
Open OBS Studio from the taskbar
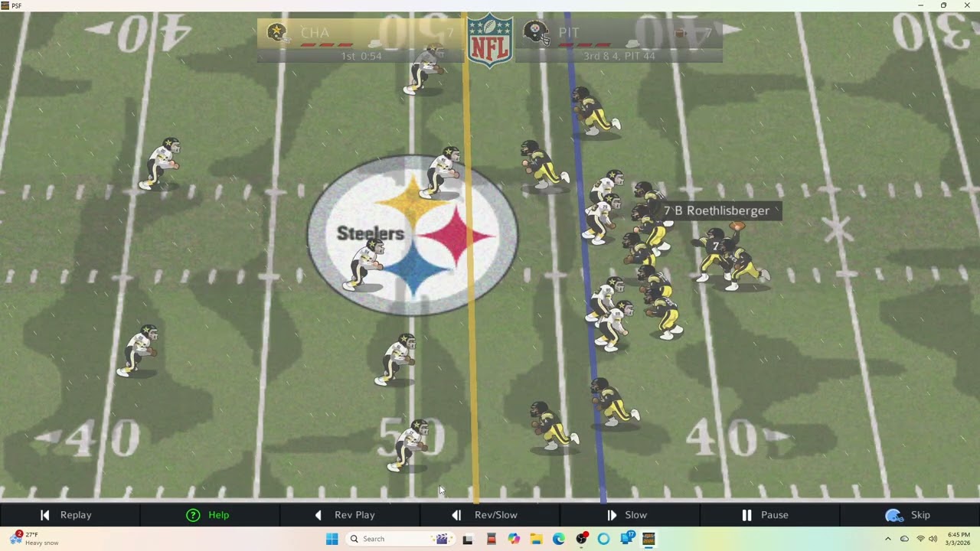tap(582, 539)
